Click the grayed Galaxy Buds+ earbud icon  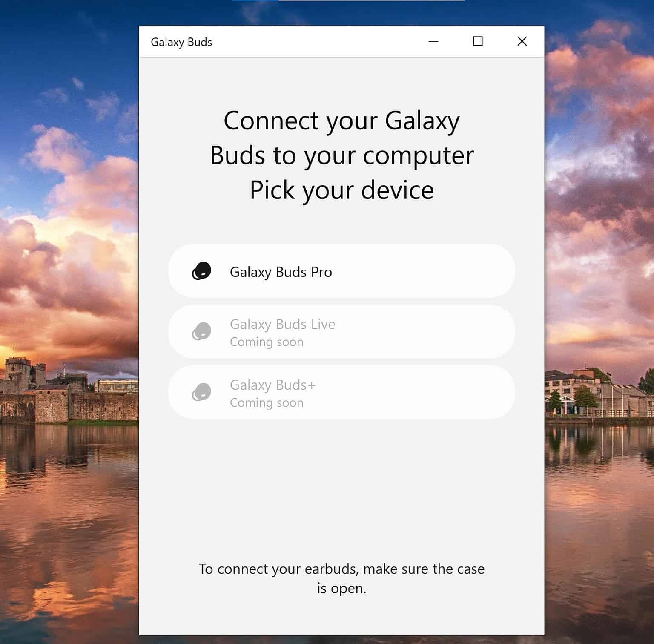pos(202,391)
